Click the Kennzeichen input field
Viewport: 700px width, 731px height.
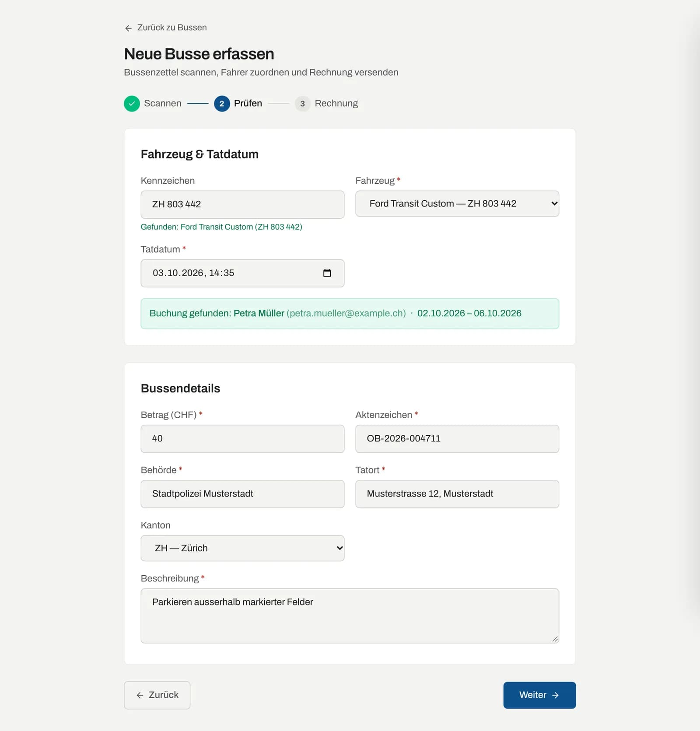242,204
